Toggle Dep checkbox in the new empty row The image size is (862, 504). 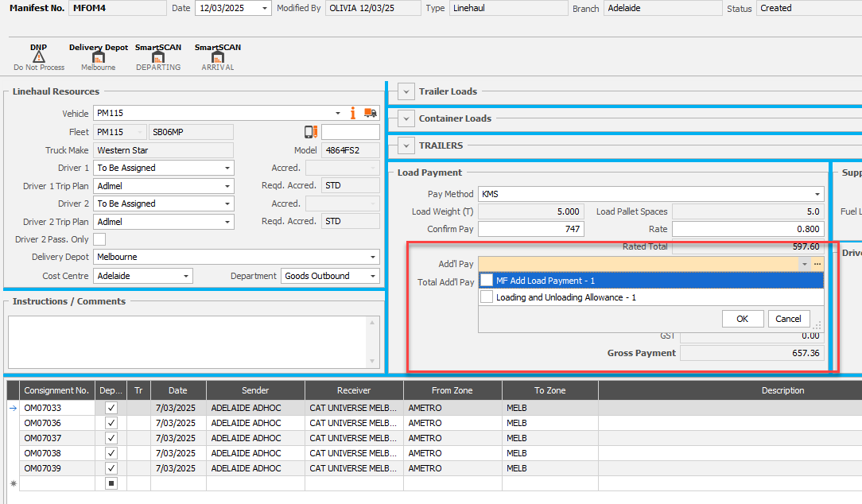[111, 483]
